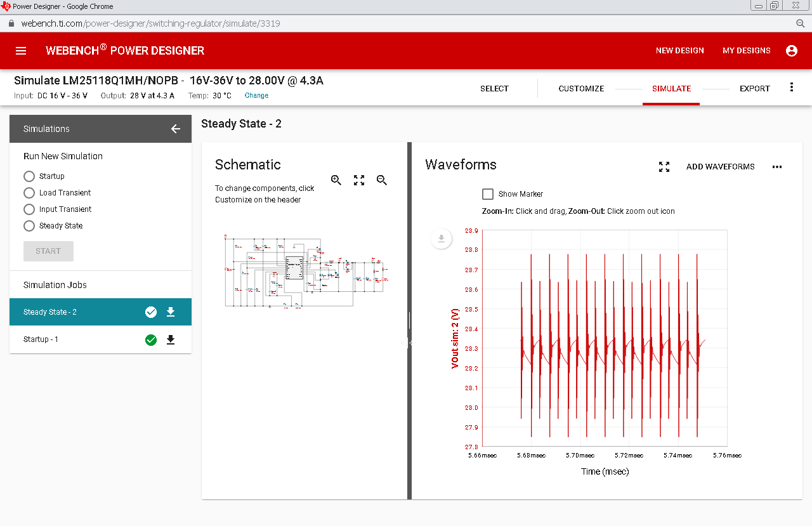
Task: Download the Steady State - 2 results
Action: (x=171, y=312)
